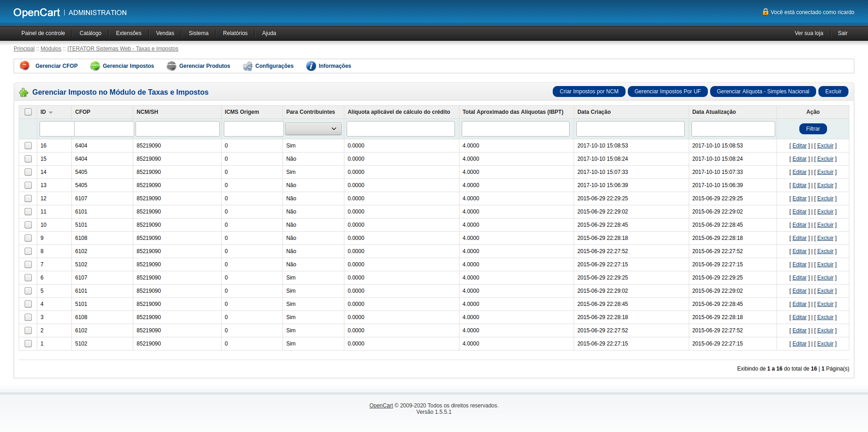Viewport: 868px width, 432px height.
Task: Click the gray Gerenciar Produtos icon
Action: [172, 66]
